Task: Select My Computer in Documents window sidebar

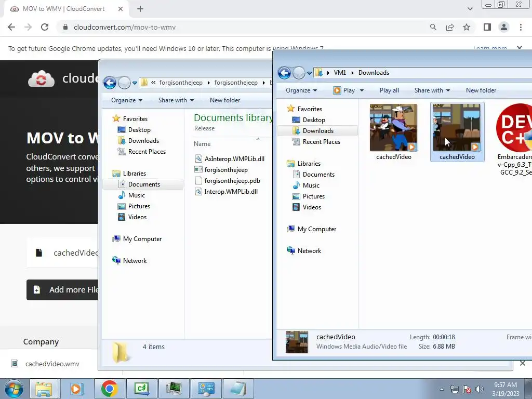Action: [x=142, y=239]
